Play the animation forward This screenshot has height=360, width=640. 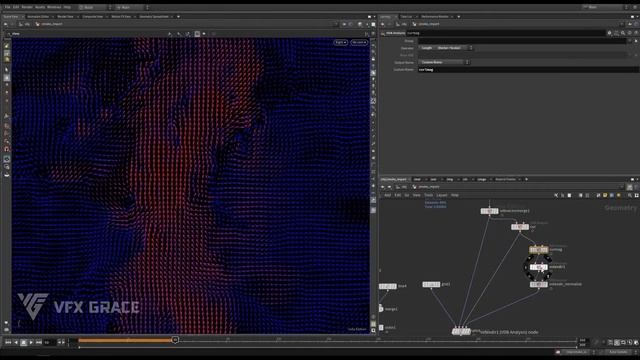pyautogui.click(x=31, y=342)
